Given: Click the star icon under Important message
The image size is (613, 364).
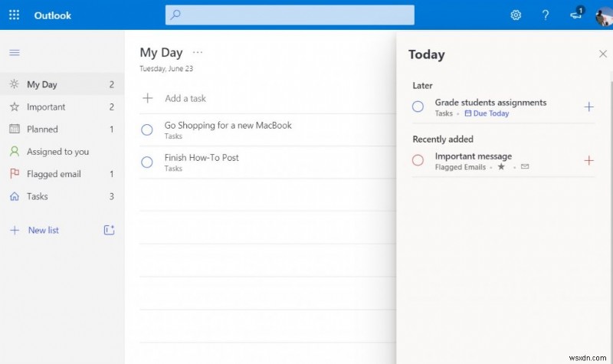Looking at the screenshot, I should pos(501,167).
